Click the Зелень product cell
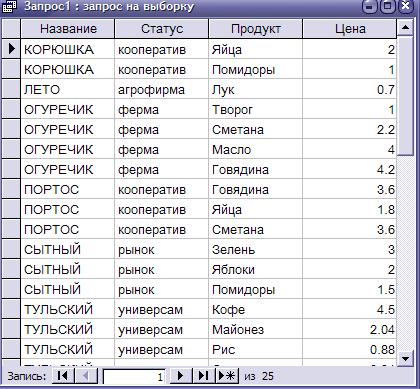Screen dimensions: 420x389 pyautogui.click(x=256, y=249)
